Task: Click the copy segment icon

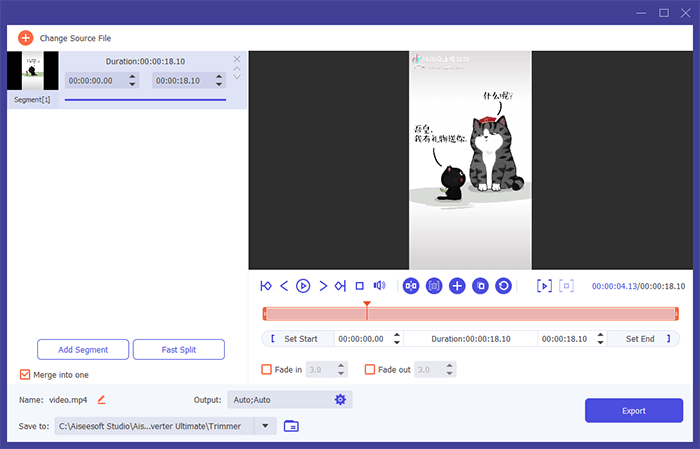Action: (480, 286)
